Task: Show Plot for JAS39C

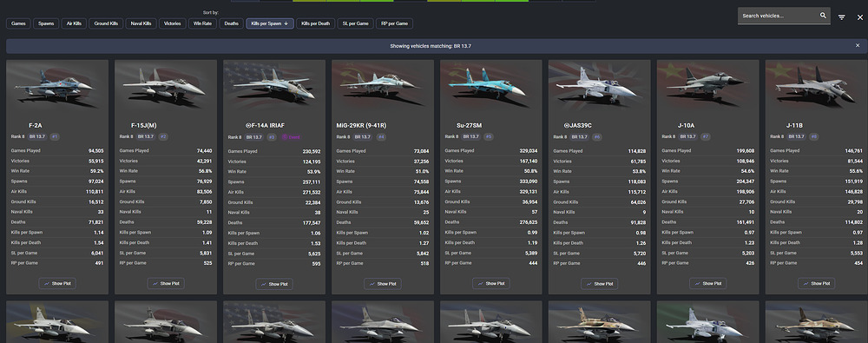Action: (600, 284)
